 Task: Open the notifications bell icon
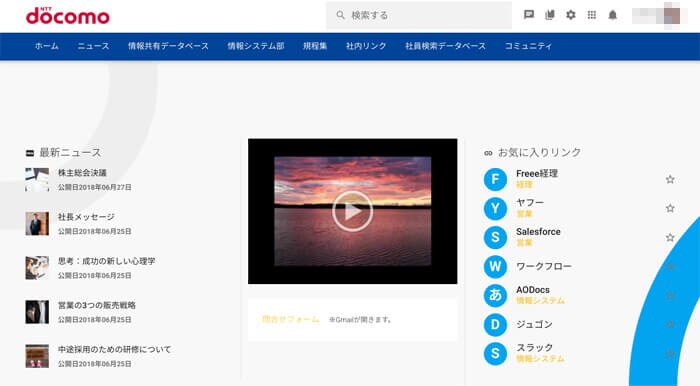612,15
